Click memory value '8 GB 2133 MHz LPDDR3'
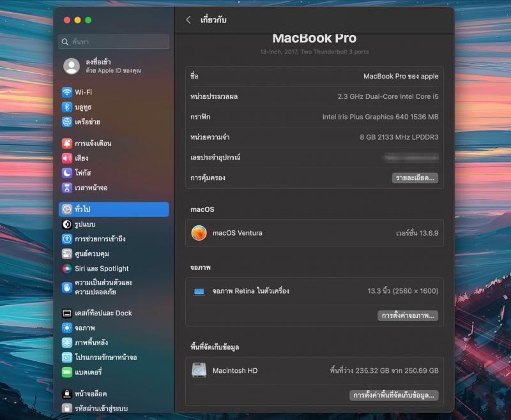The width and height of the screenshot is (511, 420). tap(399, 137)
